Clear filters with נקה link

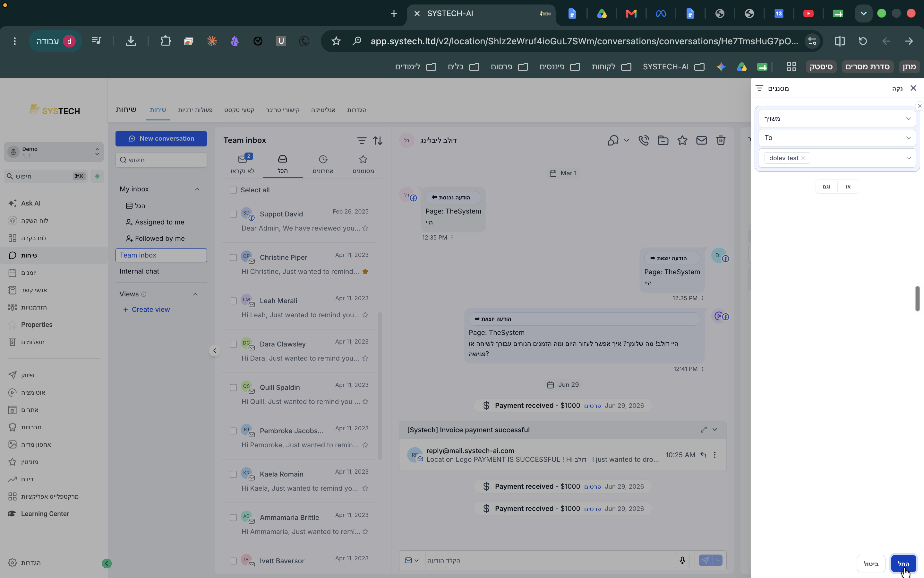(x=897, y=89)
